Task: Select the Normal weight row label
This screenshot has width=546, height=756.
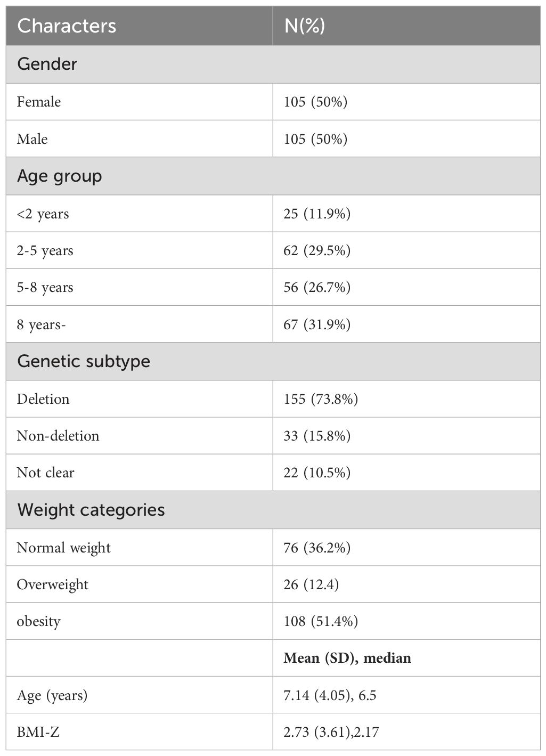Action: (x=64, y=548)
